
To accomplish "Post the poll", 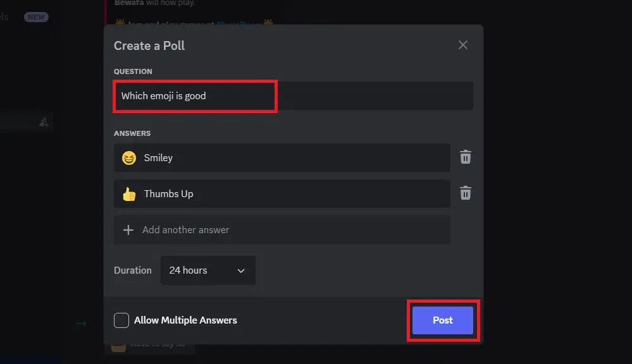I will pos(442,320).
